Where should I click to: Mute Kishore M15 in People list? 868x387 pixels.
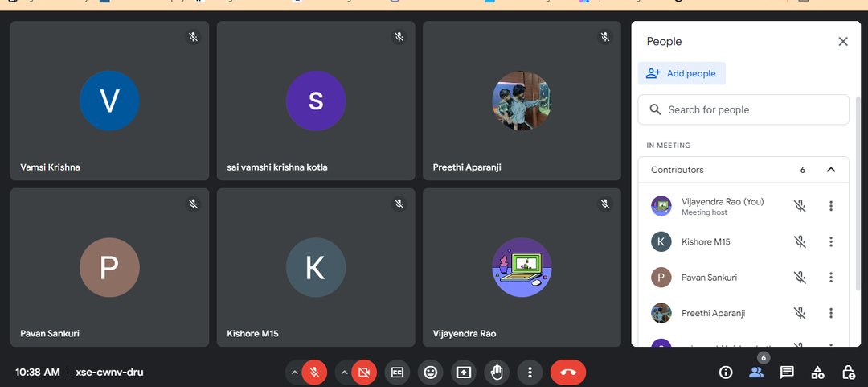click(x=800, y=241)
